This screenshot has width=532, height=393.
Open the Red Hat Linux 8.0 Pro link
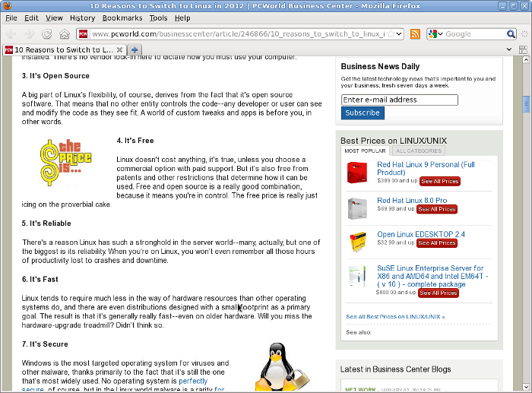point(412,200)
